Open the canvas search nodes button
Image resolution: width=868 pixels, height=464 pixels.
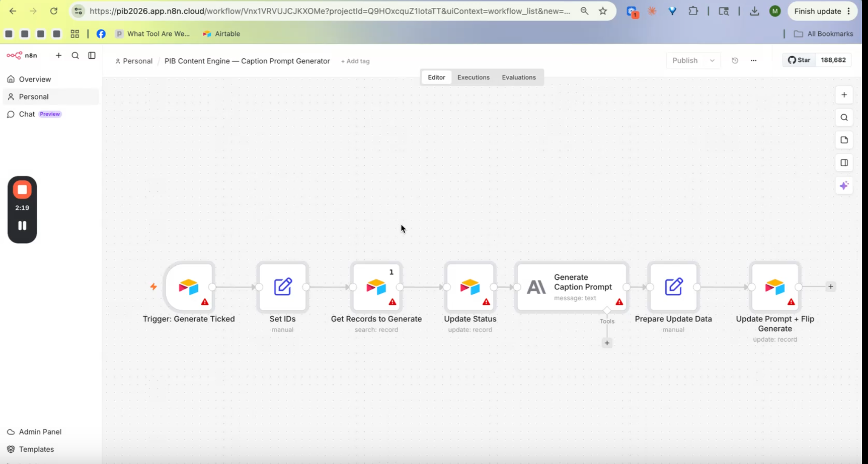tap(844, 118)
